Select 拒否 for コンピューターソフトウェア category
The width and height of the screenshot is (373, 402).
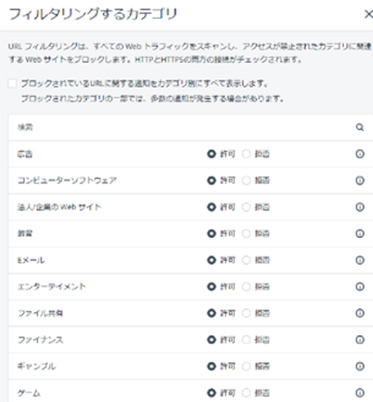point(246,180)
